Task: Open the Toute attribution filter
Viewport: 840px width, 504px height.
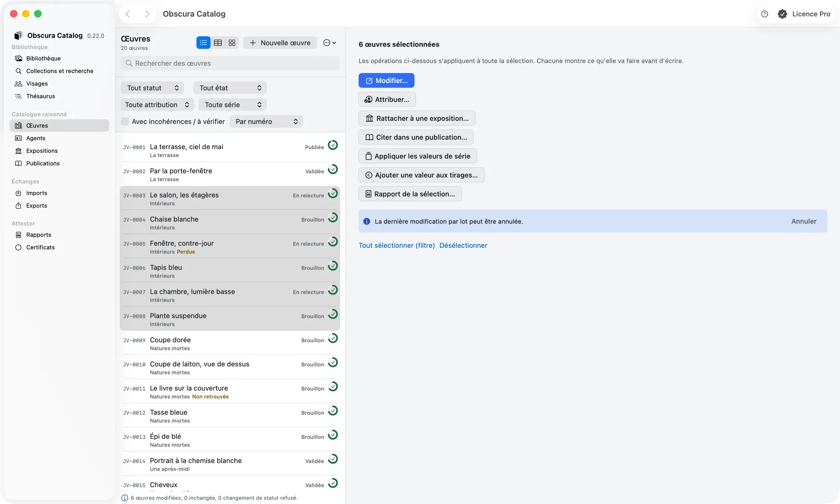Action: [x=157, y=105]
